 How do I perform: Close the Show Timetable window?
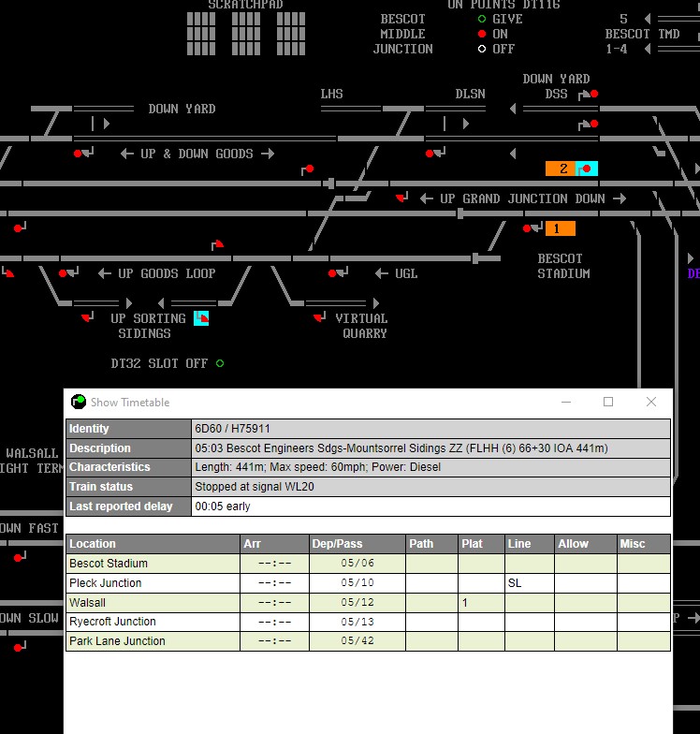coord(651,402)
